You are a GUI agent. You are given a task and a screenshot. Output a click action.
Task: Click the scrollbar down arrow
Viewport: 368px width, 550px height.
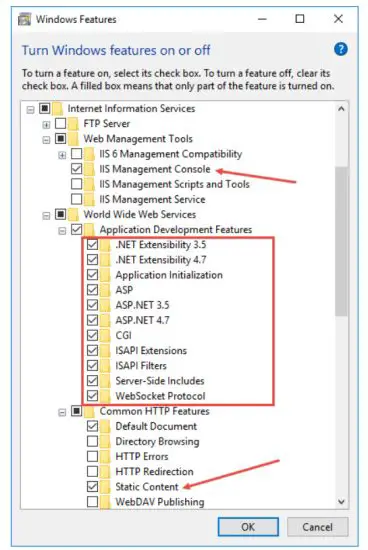point(341,502)
